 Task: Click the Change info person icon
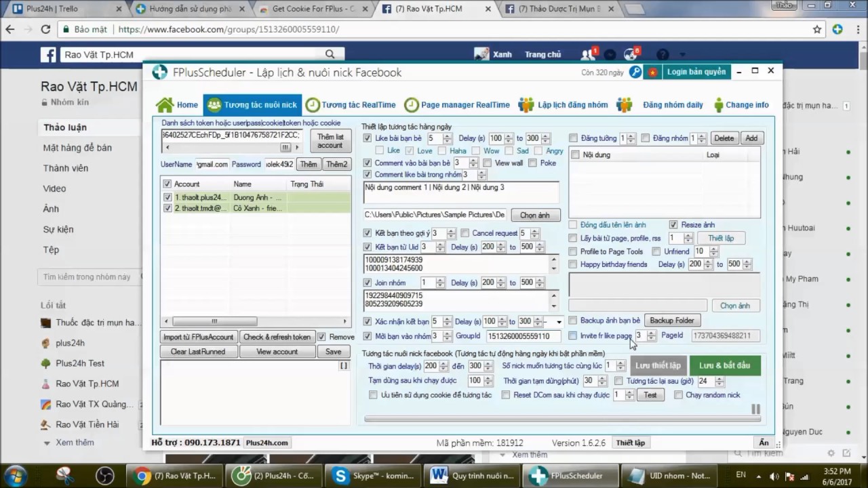[x=718, y=105]
